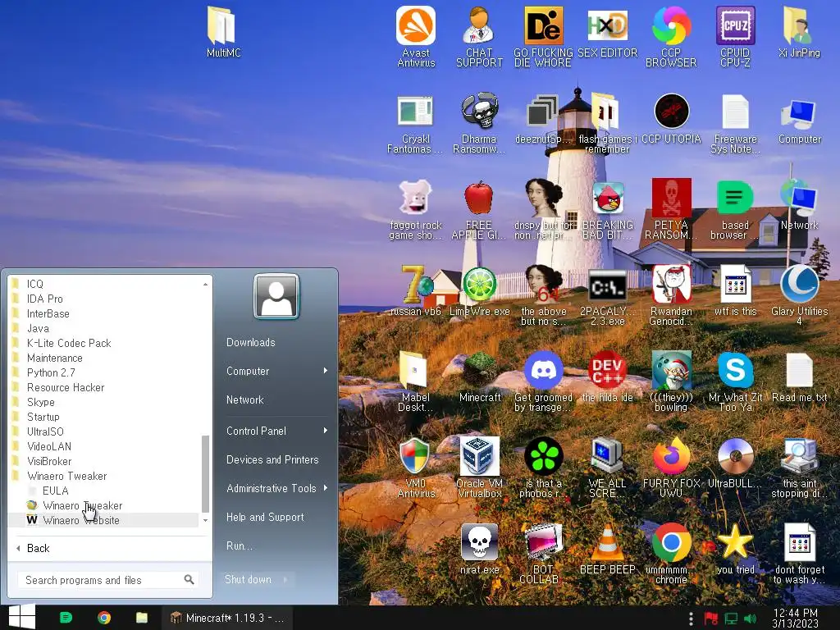Expand the VideoLAN folder
The image size is (840, 630).
click(x=48, y=446)
